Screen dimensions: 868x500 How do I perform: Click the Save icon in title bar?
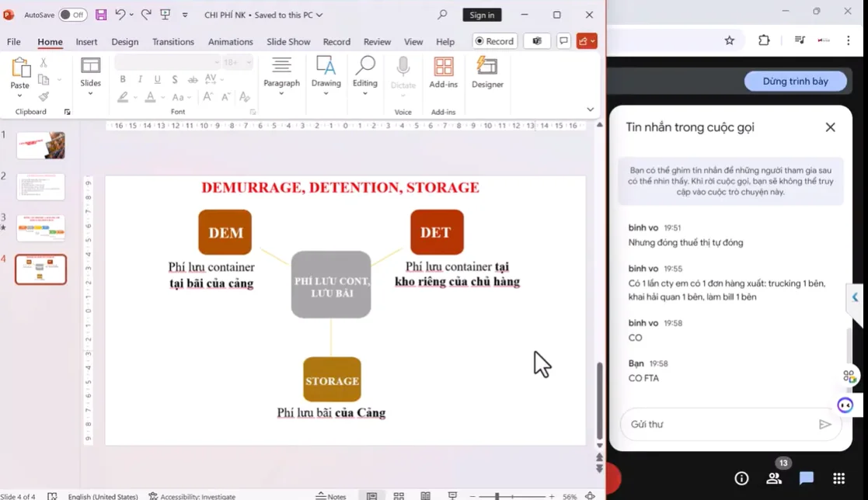pos(101,15)
